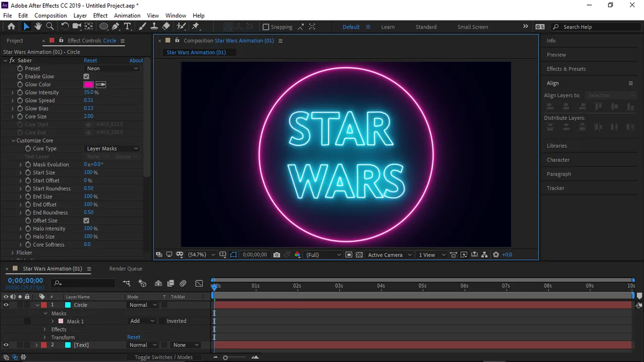Open the [Text] layer TrkMat None dropdown
The image size is (644, 362).
[x=186, y=345]
